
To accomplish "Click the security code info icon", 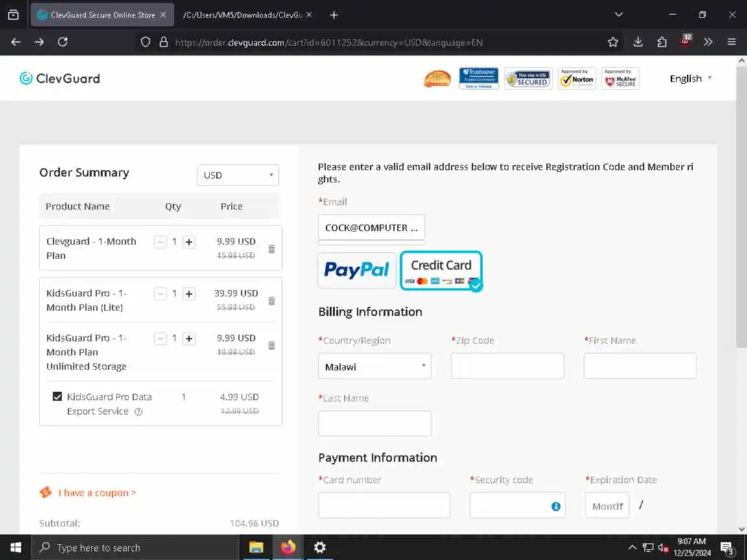I will (556, 506).
